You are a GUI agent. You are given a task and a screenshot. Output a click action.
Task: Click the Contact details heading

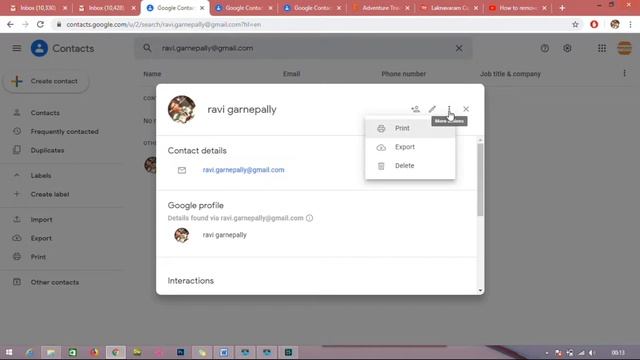(197, 151)
